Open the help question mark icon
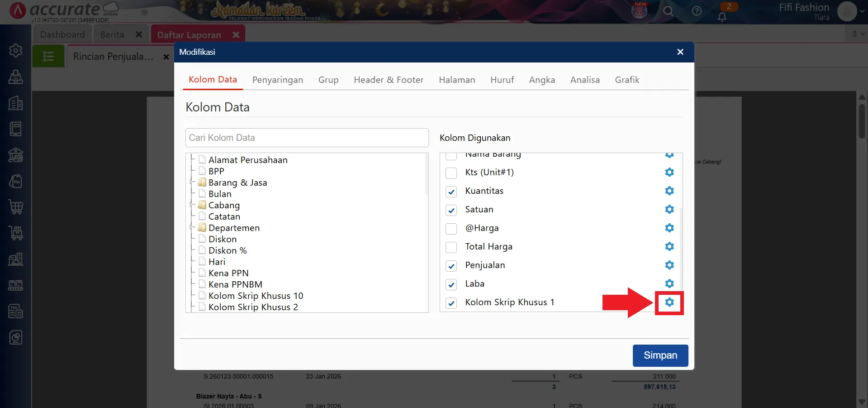The width and height of the screenshot is (868, 408). point(697,11)
